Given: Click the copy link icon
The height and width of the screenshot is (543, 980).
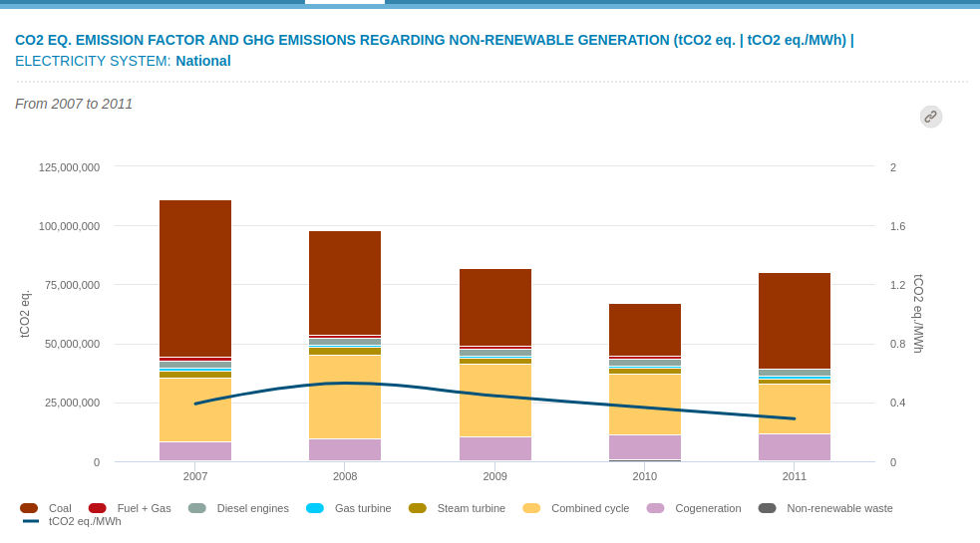Looking at the screenshot, I should pos(930,117).
